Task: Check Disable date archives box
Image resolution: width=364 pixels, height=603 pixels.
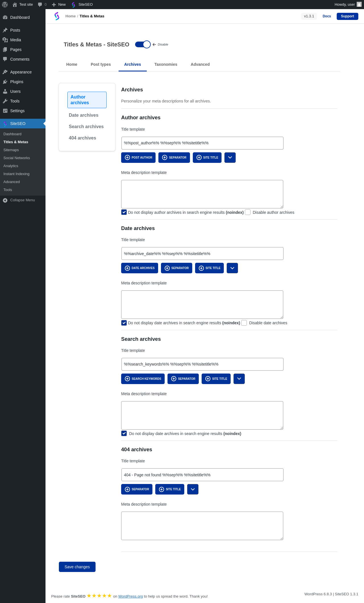Action: [x=244, y=323]
